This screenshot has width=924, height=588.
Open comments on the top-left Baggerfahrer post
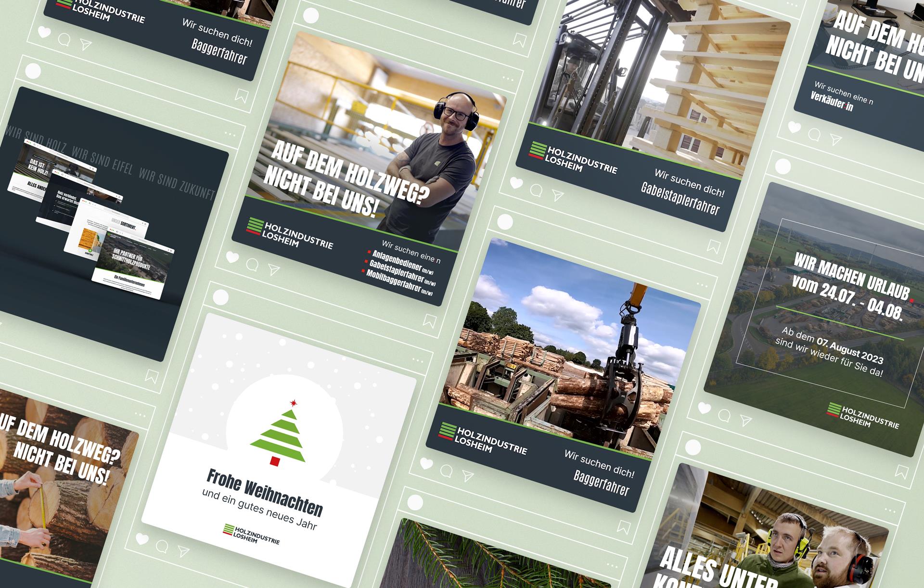64,39
